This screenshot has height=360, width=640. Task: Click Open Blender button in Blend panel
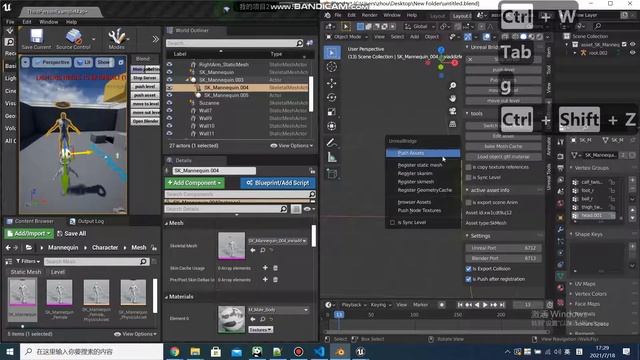(x=145, y=121)
